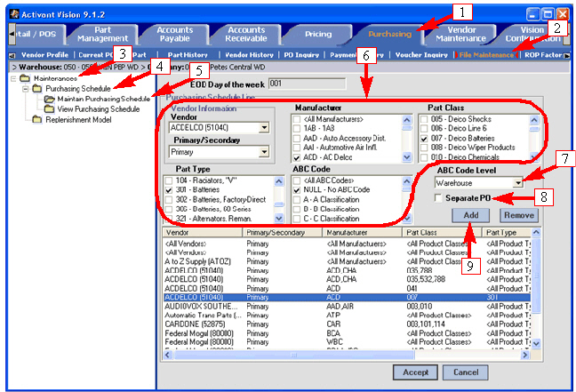The image size is (576, 392).
Task: Select the CARDONE (52875) row
Action: tap(348, 324)
